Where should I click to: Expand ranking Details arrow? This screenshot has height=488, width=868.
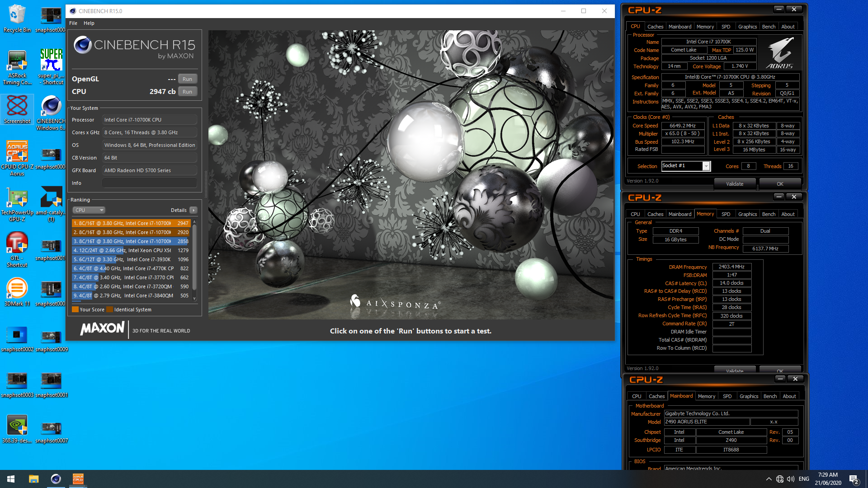point(193,210)
